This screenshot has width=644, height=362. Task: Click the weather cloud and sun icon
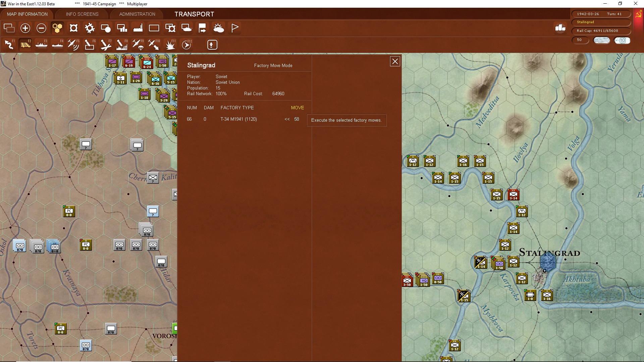coord(218,28)
